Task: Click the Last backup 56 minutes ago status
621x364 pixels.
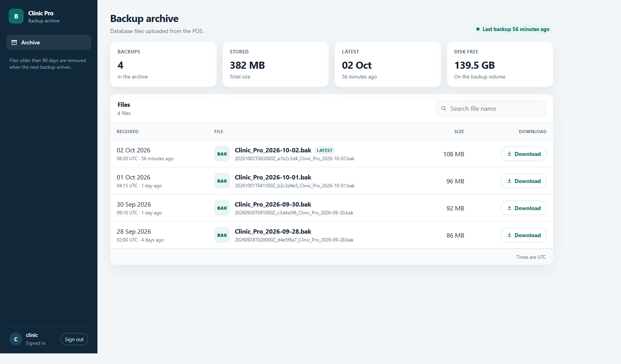Action: [x=513, y=29]
